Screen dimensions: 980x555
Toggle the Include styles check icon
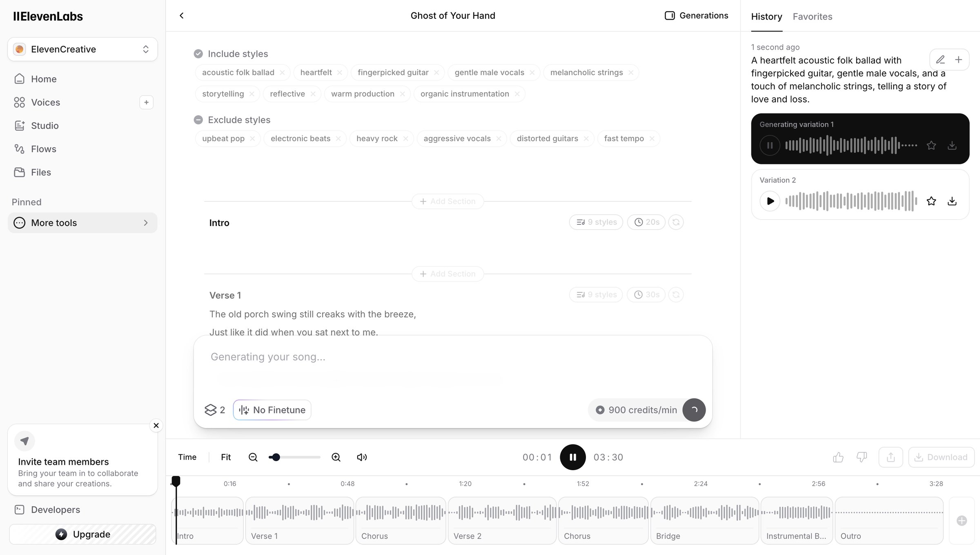pyautogui.click(x=198, y=54)
